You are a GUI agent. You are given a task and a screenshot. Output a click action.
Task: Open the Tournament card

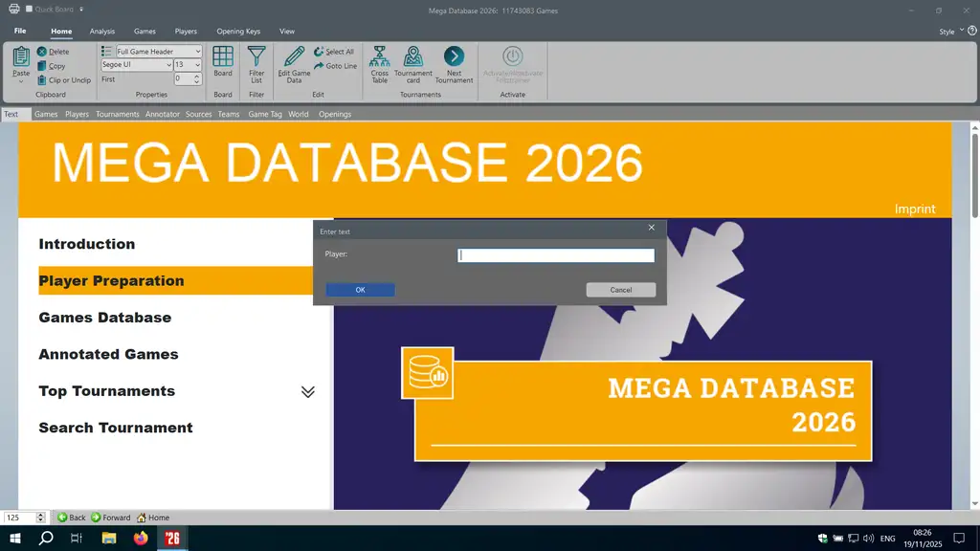click(413, 57)
